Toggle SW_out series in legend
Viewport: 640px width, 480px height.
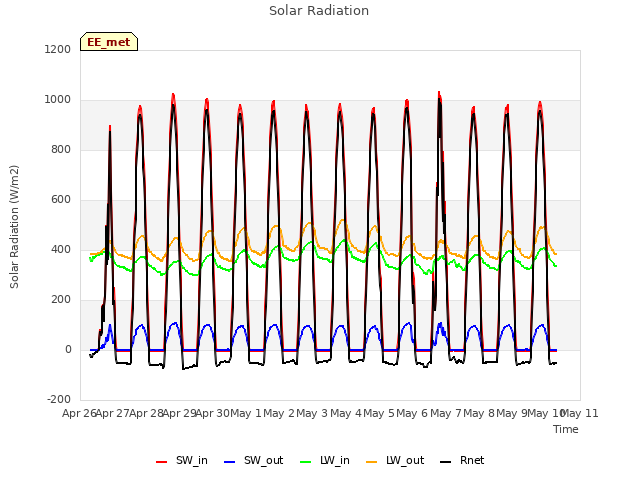click(253, 460)
